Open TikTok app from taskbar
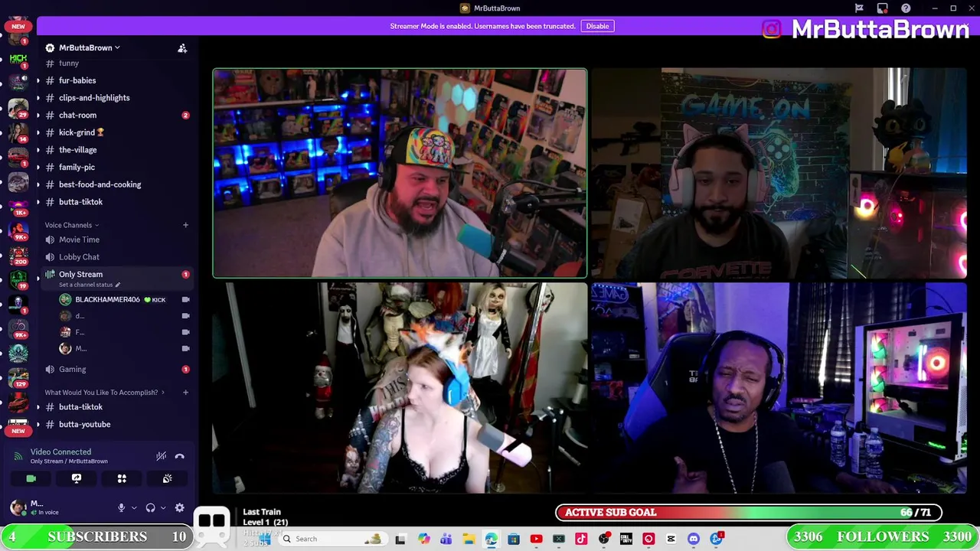Image resolution: width=980 pixels, height=551 pixels. [x=581, y=539]
